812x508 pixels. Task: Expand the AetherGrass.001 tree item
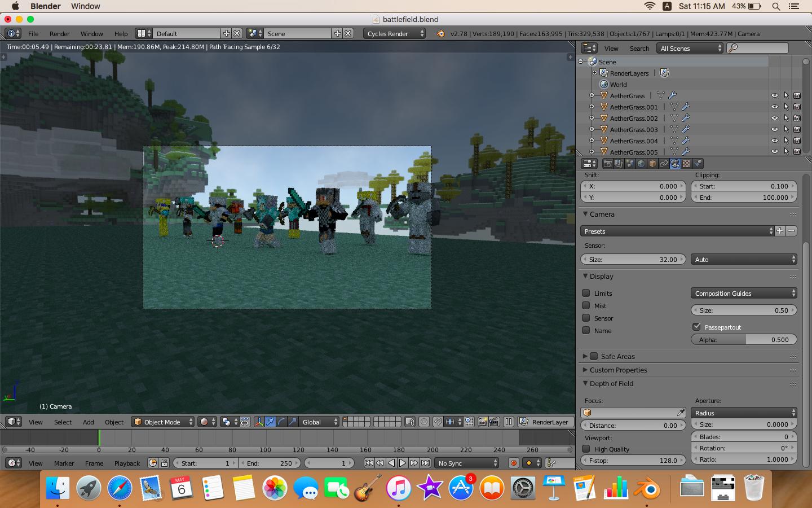click(x=592, y=107)
